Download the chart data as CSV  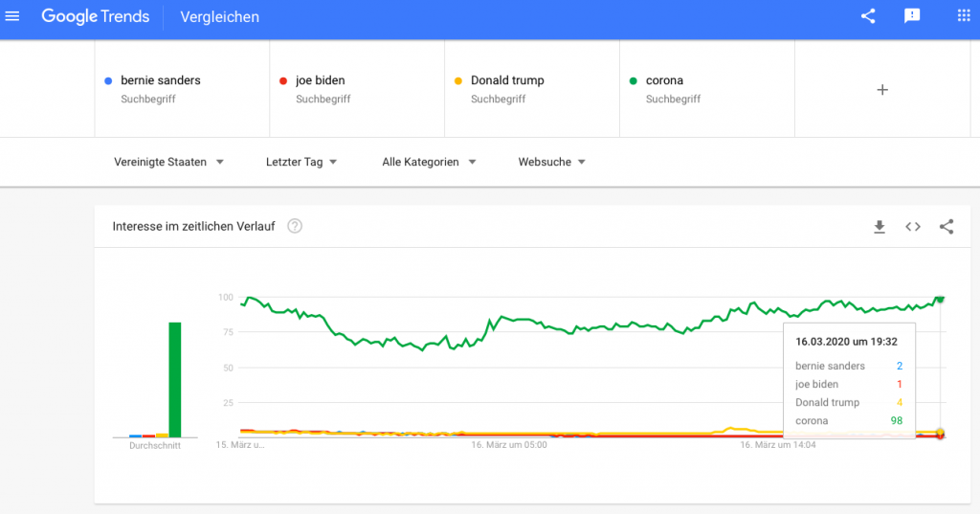pos(880,227)
